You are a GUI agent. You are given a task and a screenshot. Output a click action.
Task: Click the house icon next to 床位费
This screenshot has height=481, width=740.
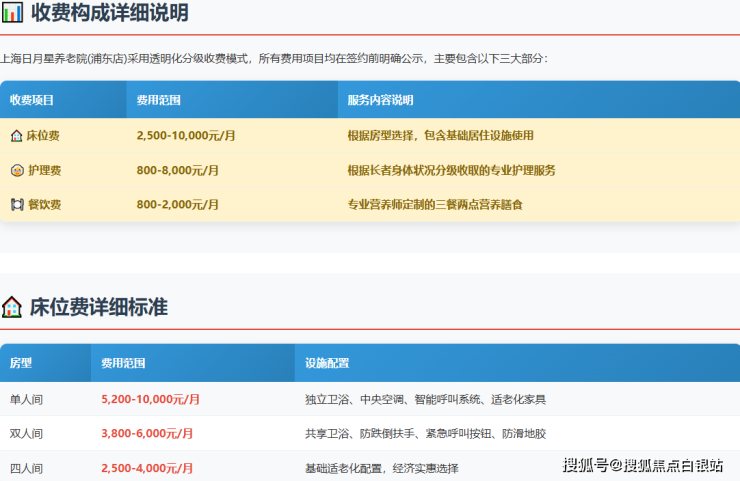click(16, 136)
